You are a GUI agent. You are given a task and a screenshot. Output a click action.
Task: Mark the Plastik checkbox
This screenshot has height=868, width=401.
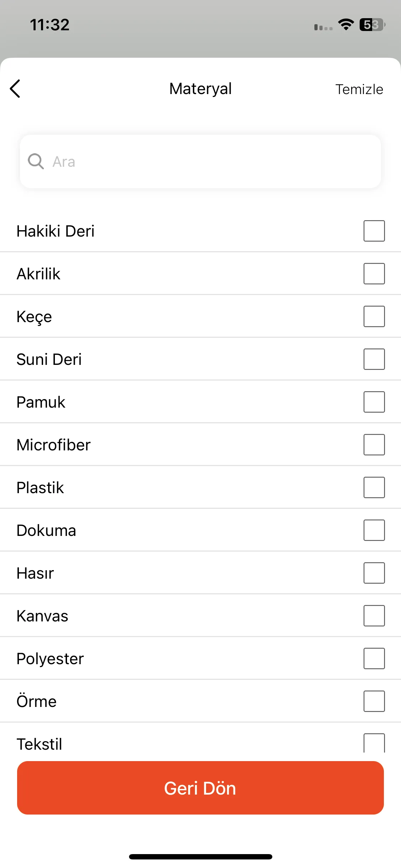pos(374,487)
